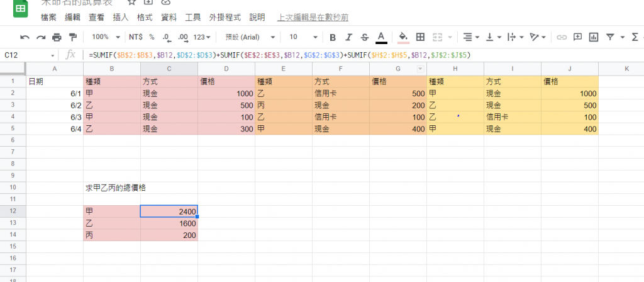Open the 檔案 menu
The width and height of the screenshot is (644, 282).
pos(49,18)
